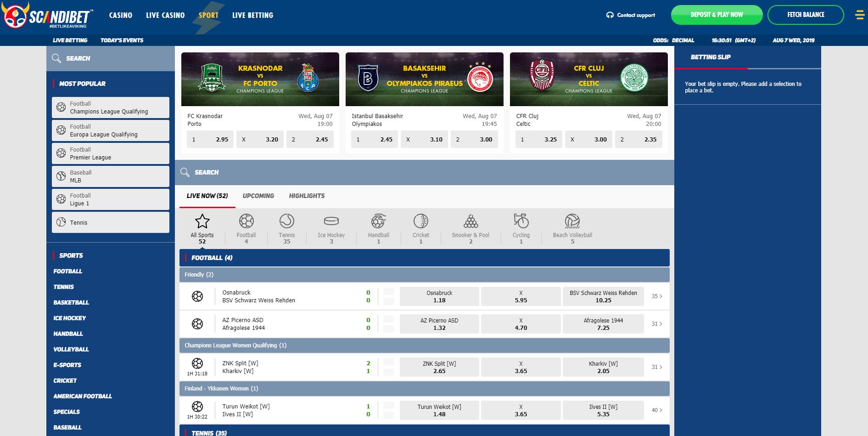Select the Cycling filter icon
The height and width of the screenshot is (436, 868).
[521, 221]
